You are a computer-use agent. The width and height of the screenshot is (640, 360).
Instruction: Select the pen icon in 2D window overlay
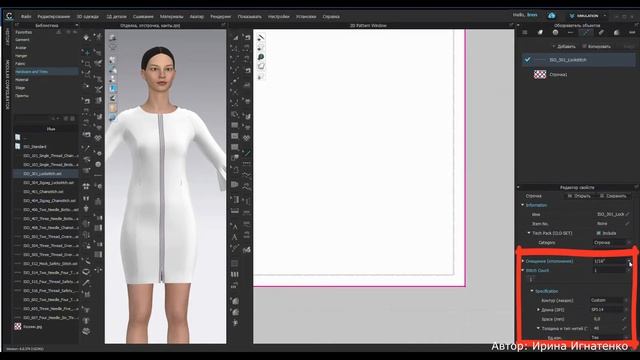pyautogui.click(x=261, y=37)
